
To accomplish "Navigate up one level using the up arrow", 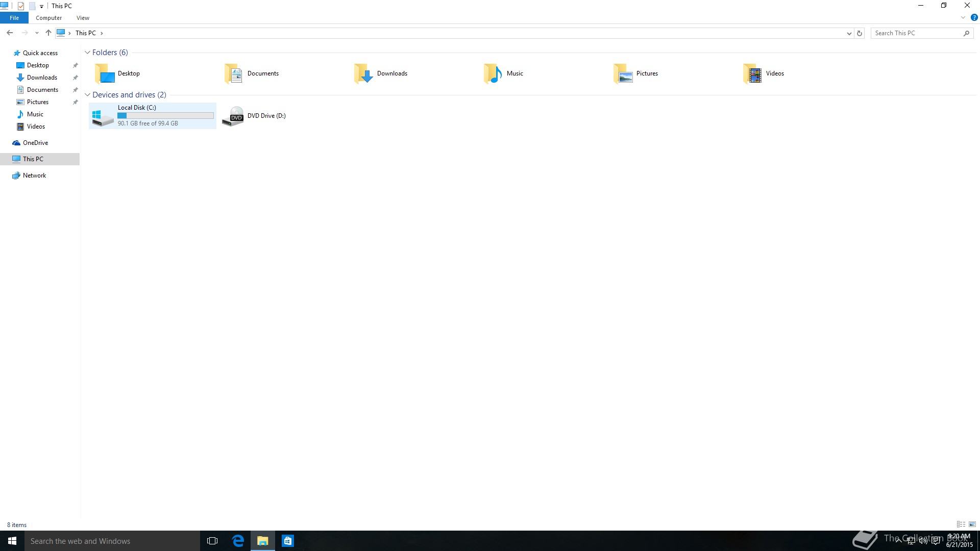I will [x=48, y=33].
